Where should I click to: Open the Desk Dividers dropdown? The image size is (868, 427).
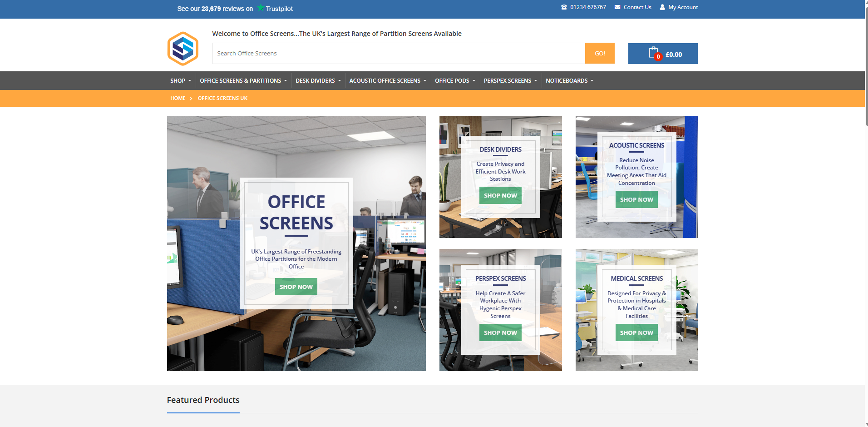pyautogui.click(x=318, y=81)
